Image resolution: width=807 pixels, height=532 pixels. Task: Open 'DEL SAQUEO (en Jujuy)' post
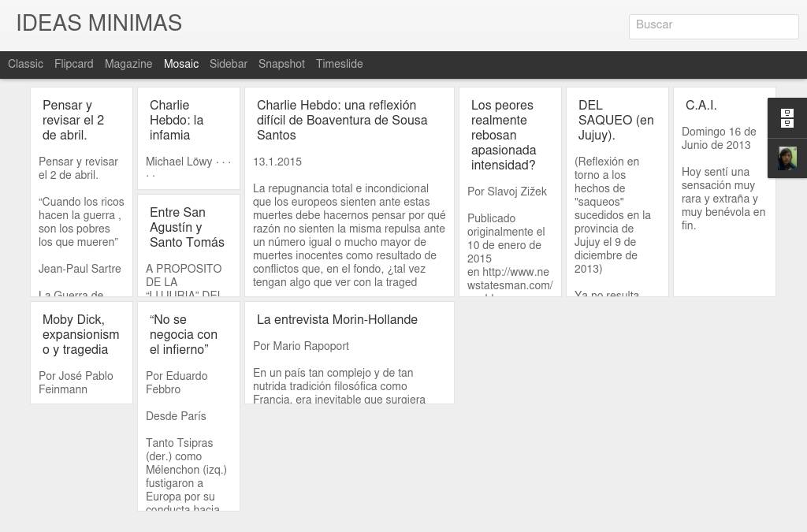coord(615,121)
